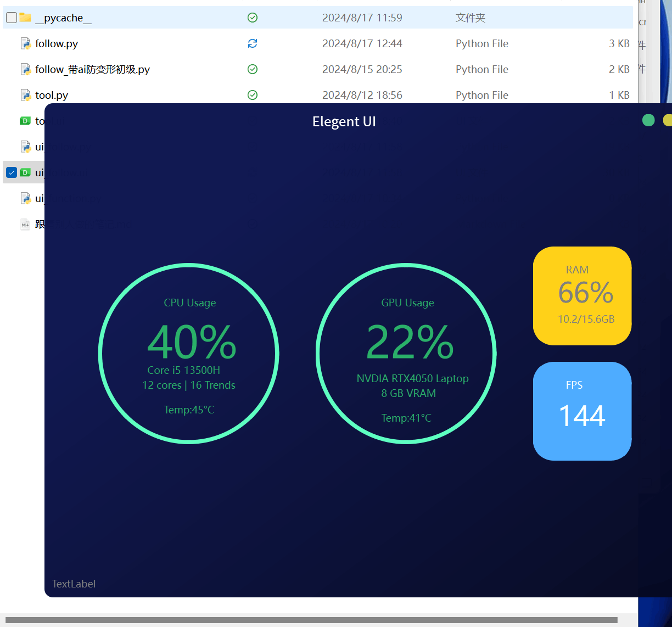The image size is (672, 627).
Task: Click the yellow RAM usage card
Action: (x=583, y=296)
